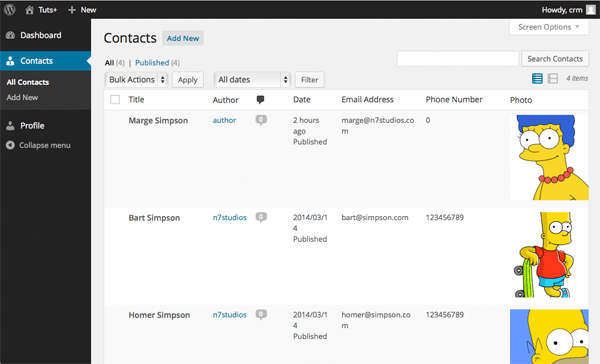Filter by the Published (4) link
This screenshot has height=364, width=600.
click(x=157, y=62)
